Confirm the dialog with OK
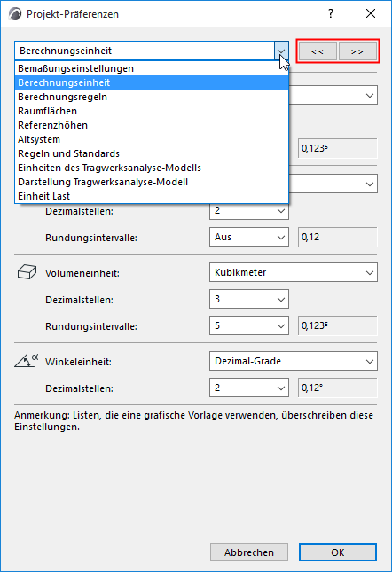Image resolution: width=392 pixels, height=572 pixels. pyautogui.click(x=338, y=552)
